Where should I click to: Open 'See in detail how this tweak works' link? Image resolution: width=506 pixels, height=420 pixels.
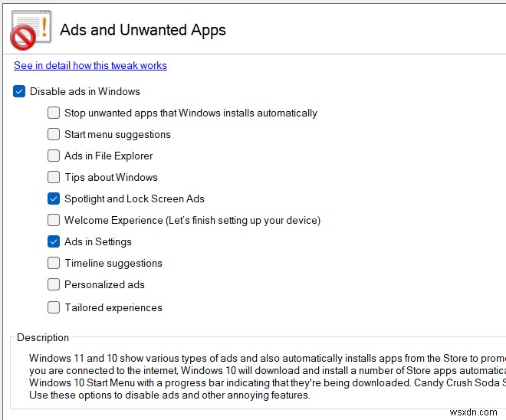(90, 65)
